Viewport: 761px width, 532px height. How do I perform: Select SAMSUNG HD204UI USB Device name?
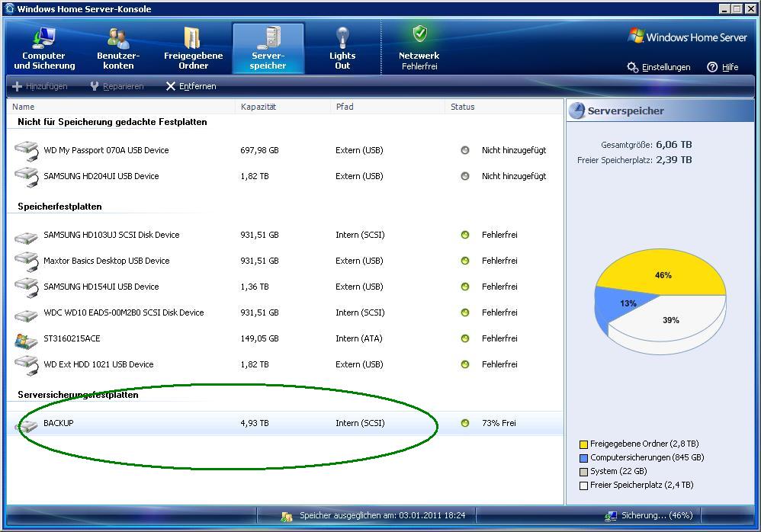pyautogui.click(x=101, y=176)
